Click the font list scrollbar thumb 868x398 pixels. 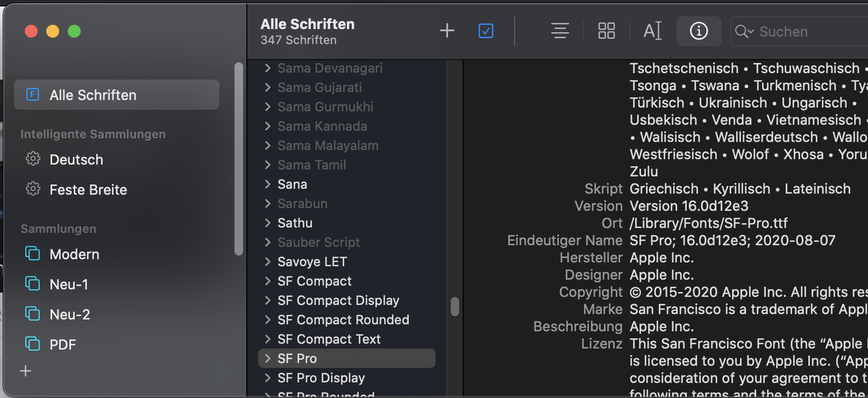coord(455,307)
